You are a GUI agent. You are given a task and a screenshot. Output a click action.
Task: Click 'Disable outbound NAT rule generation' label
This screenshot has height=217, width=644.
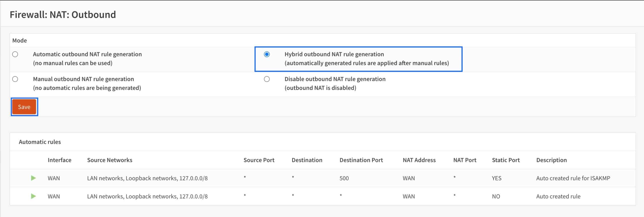[x=335, y=79]
